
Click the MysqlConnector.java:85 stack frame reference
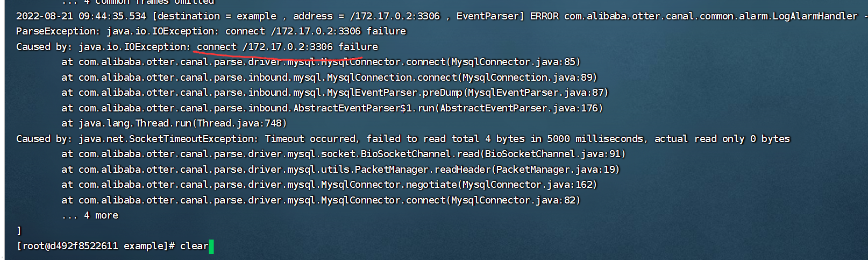click(515, 62)
